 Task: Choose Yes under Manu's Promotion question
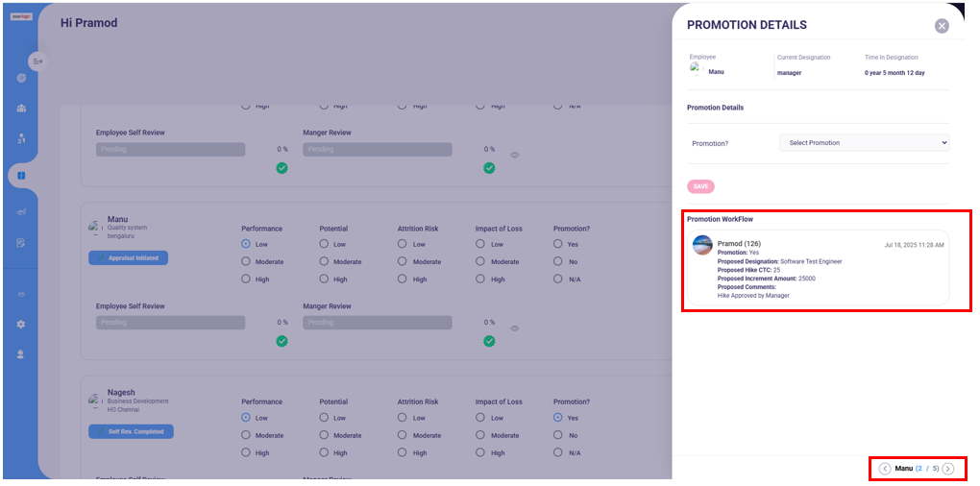click(558, 244)
